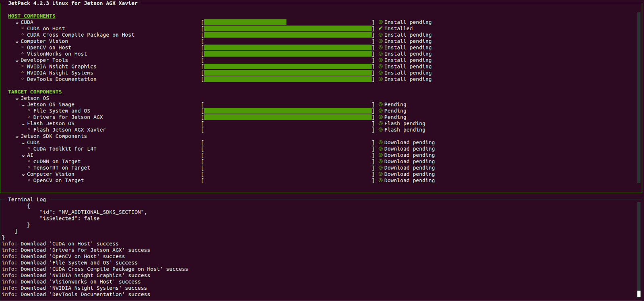This screenshot has width=644, height=301.
Task: Select the Flash Jetson AGX Xavier entry
Action: pos(70,130)
